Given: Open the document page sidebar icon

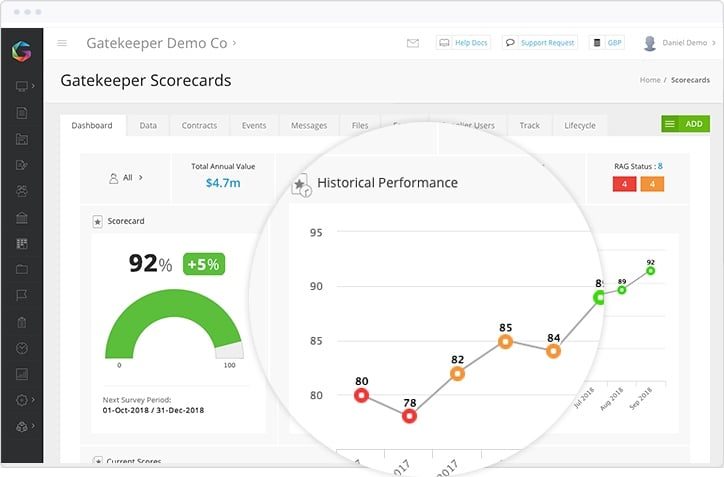Looking at the screenshot, I should [x=22, y=113].
